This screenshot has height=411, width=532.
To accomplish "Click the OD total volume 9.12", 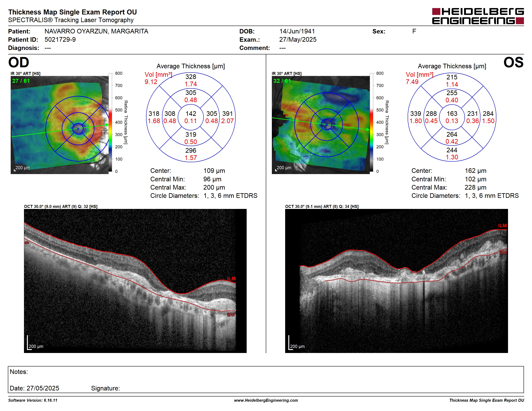I will (151, 82).
